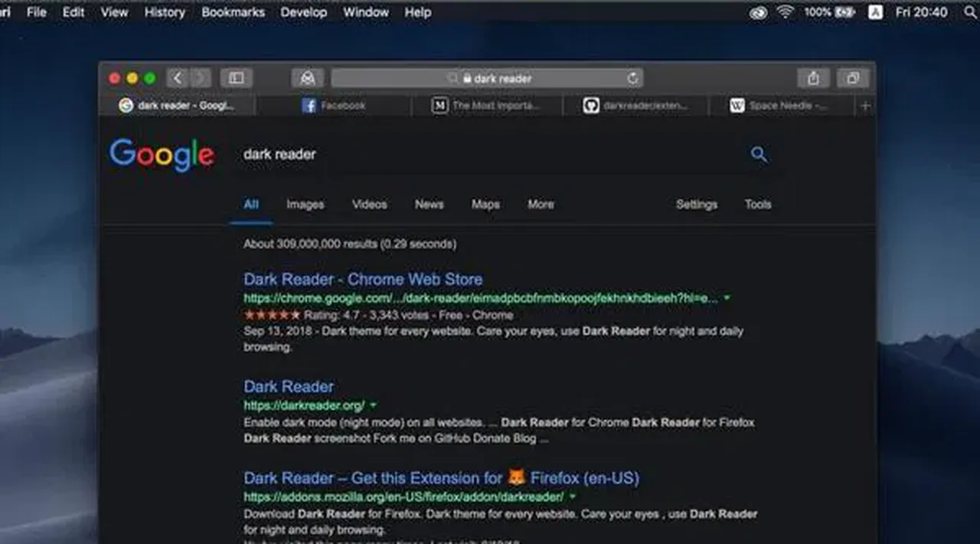Open Dark Reader - Chrome Web Store link
Image resolution: width=980 pixels, height=544 pixels.
coord(363,280)
